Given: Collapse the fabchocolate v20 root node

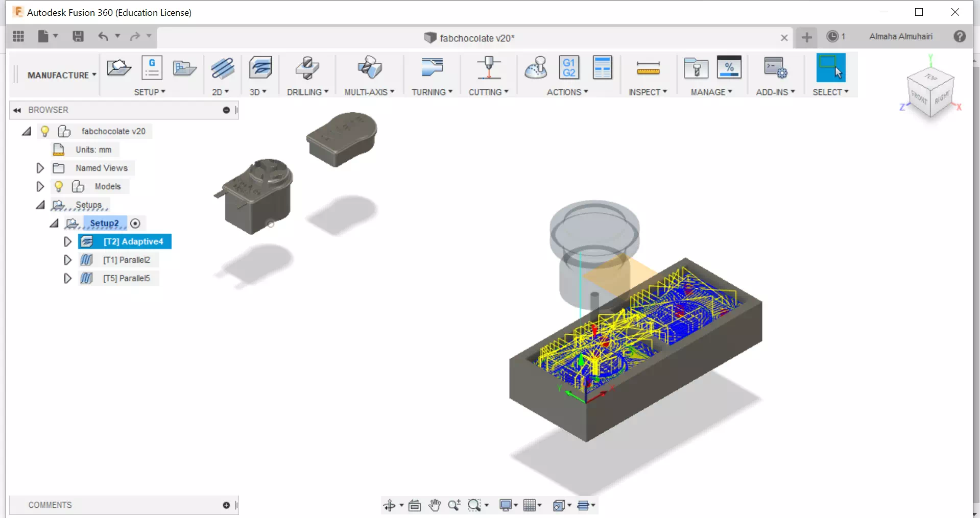Looking at the screenshot, I should [27, 131].
